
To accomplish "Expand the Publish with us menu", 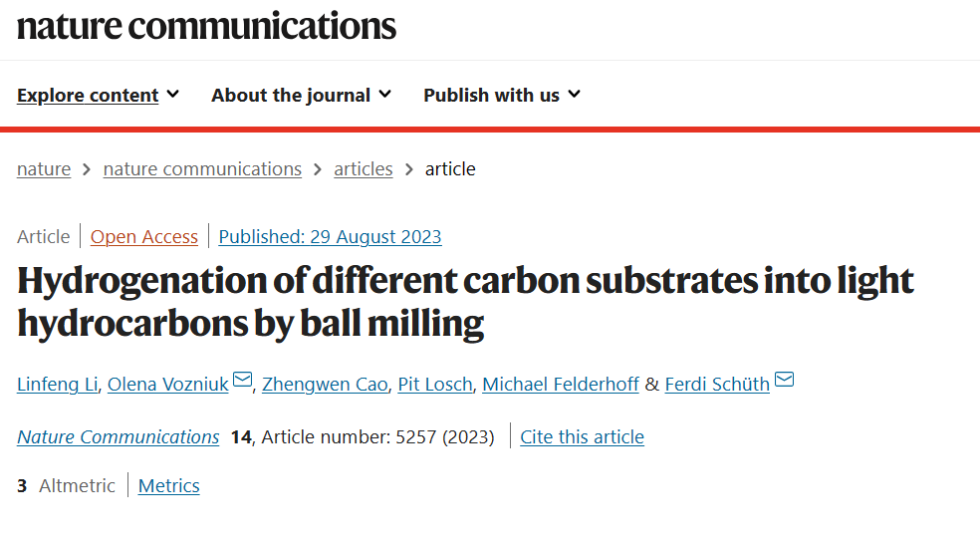I will [x=503, y=95].
